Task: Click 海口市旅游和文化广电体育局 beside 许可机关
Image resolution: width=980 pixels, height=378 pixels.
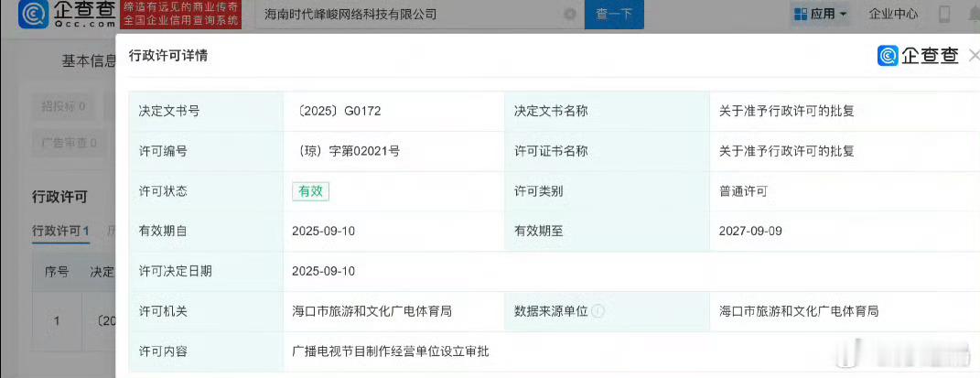Action: pyautogui.click(x=372, y=311)
